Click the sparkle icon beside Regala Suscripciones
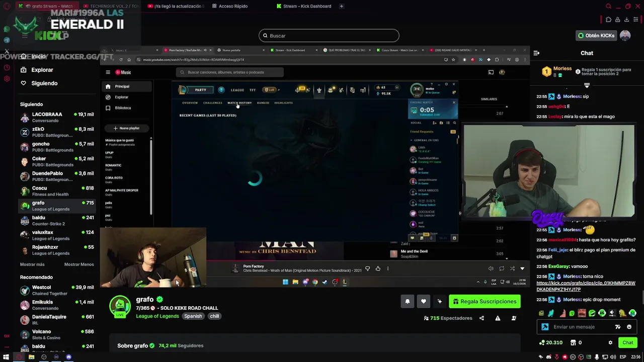This screenshot has width=644, height=362. click(x=440, y=301)
